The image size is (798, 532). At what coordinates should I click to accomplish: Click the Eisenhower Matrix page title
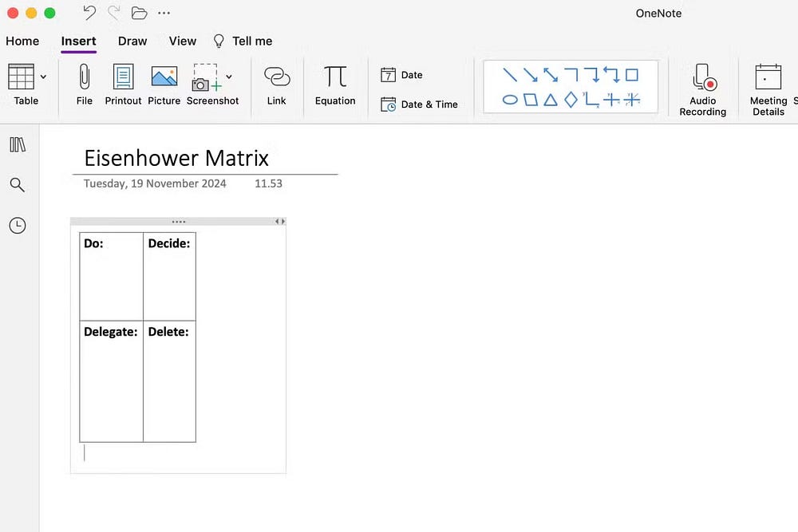(176, 158)
